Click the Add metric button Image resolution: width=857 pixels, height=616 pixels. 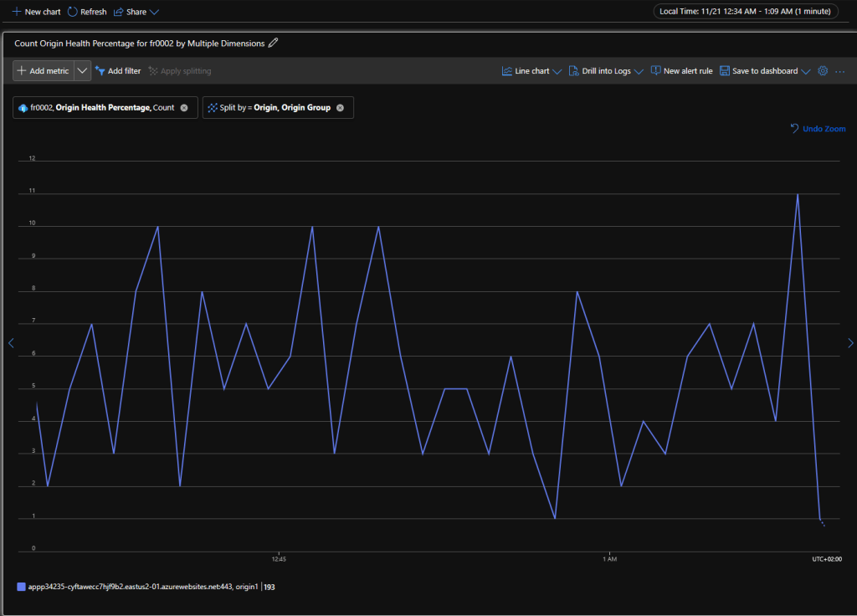[44, 71]
